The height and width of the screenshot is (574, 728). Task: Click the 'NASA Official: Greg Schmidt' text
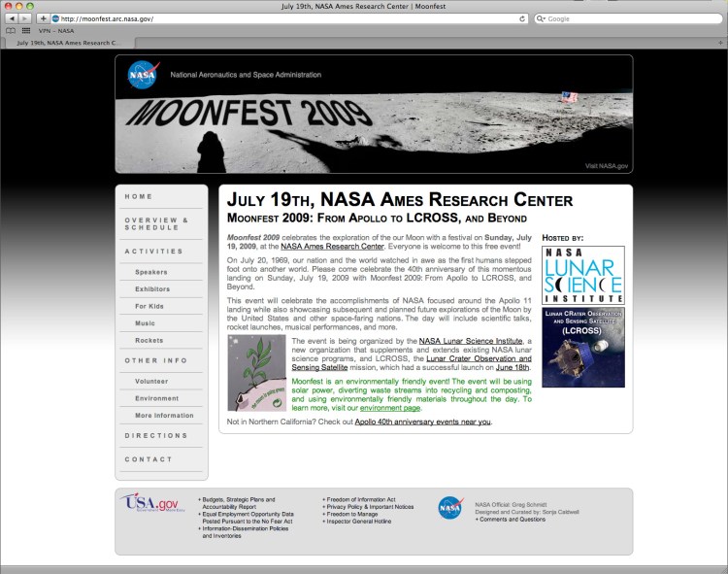tap(511, 504)
